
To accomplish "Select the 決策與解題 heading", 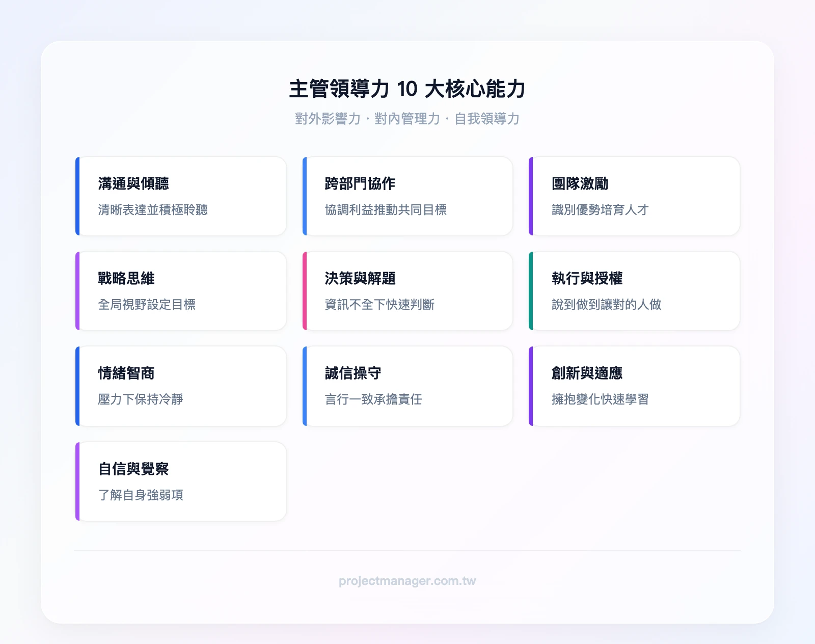I will point(360,278).
